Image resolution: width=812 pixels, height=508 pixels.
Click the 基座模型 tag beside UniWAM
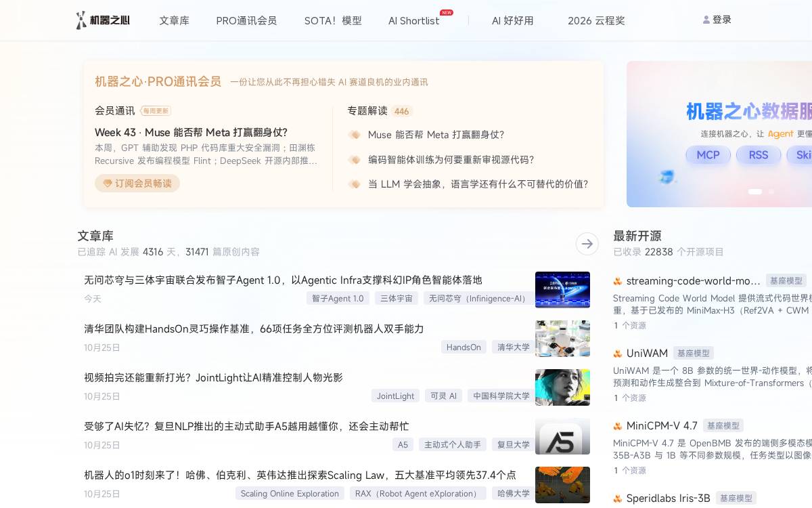click(694, 354)
